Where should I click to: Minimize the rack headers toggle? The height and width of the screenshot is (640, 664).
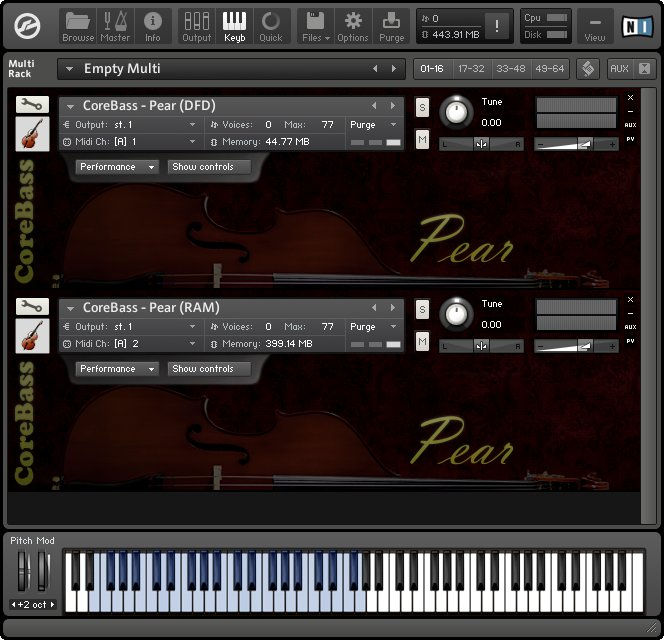tap(644, 69)
